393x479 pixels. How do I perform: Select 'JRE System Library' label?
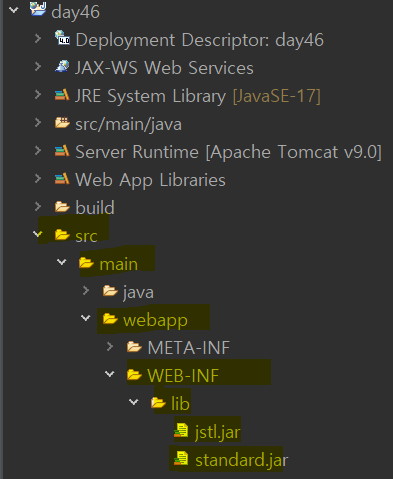(151, 97)
